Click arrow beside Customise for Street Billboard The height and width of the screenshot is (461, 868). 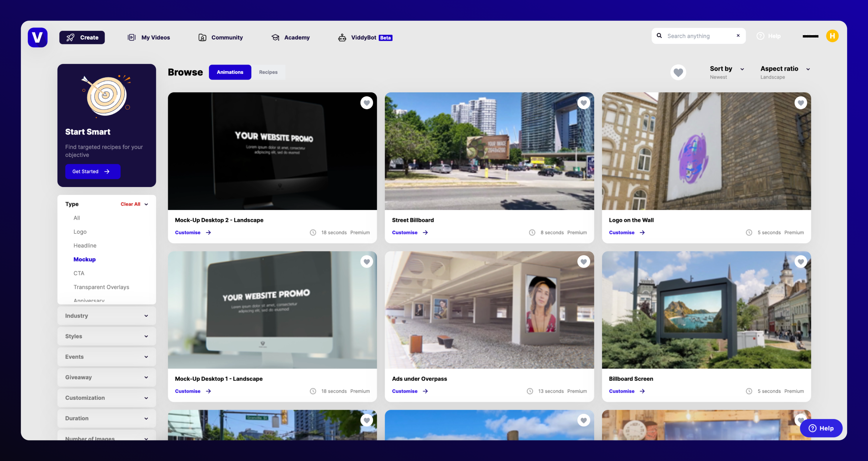(x=425, y=232)
